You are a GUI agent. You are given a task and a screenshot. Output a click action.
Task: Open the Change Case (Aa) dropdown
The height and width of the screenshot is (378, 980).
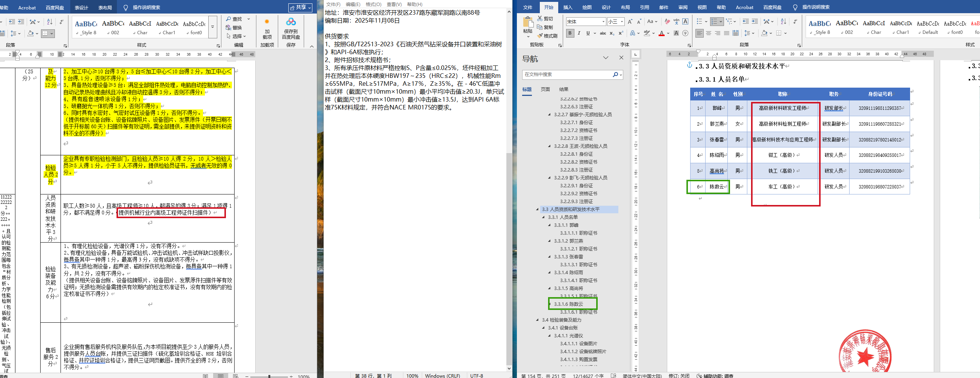652,22
